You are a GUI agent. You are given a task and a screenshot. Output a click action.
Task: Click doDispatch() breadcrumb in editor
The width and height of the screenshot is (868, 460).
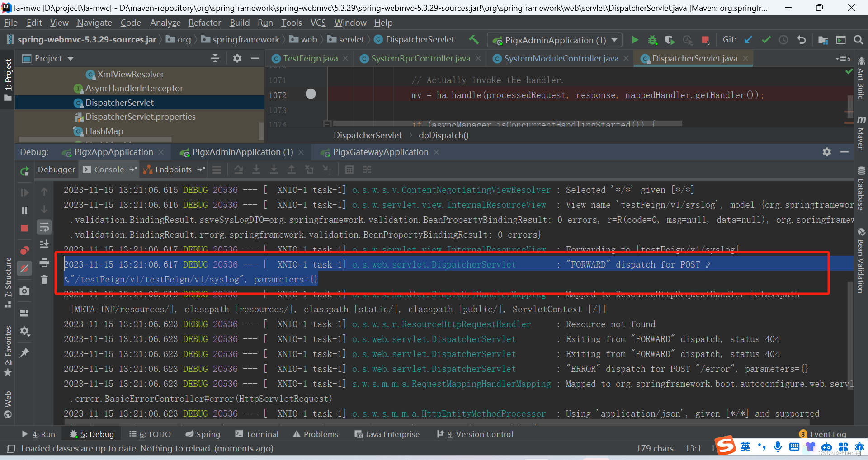pyautogui.click(x=443, y=135)
